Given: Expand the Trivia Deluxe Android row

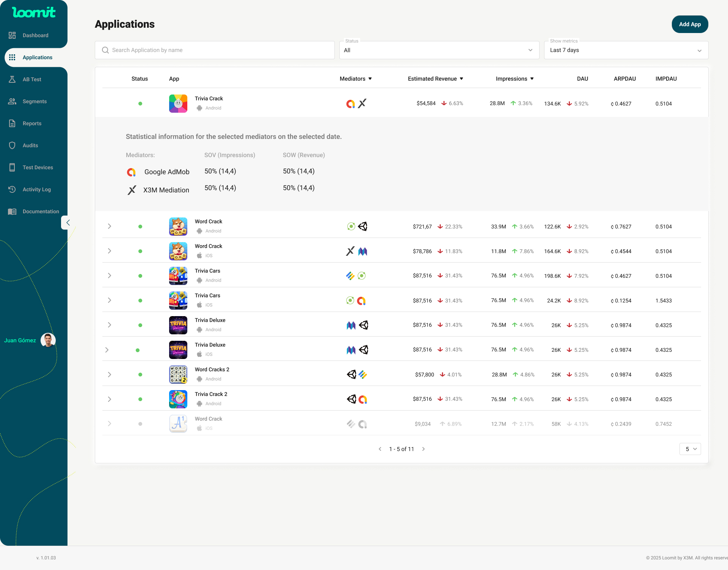Looking at the screenshot, I should click(x=109, y=325).
